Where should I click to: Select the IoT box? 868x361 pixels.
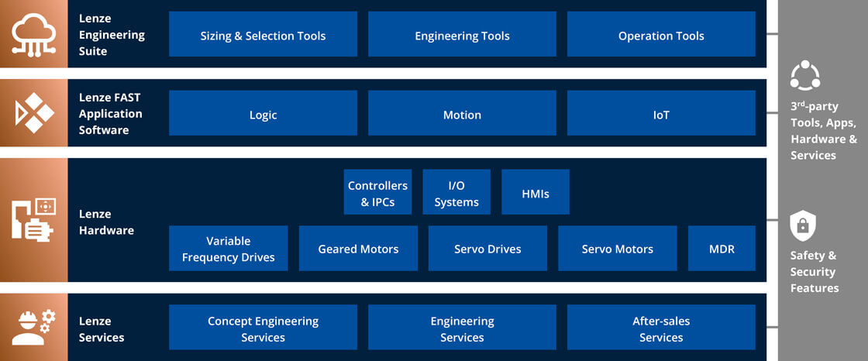click(x=661, y=113)
